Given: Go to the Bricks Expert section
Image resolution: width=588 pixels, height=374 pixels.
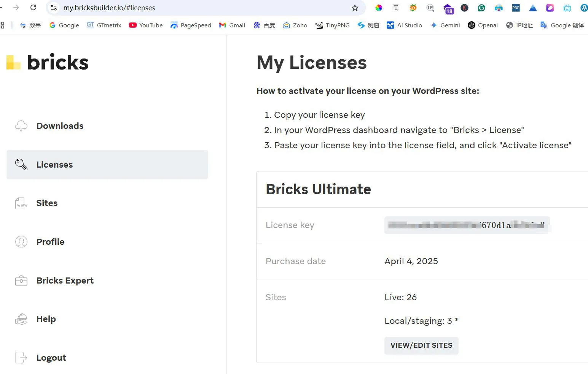Looking at the screenshot, I should 65,280.
